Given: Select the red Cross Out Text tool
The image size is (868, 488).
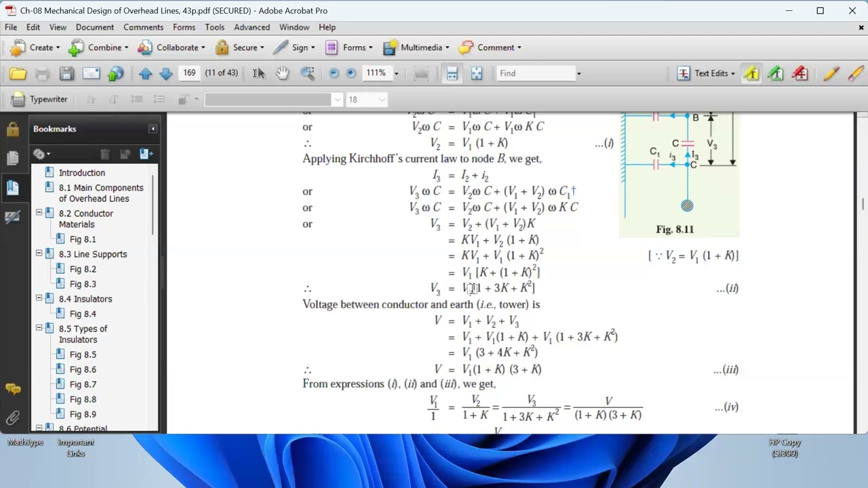Looking at the screenshot, I should tap(800, 73).
